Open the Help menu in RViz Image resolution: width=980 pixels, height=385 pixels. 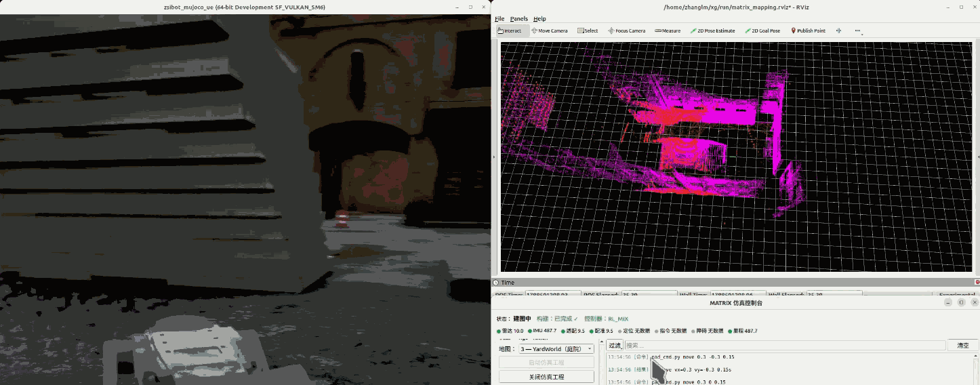(x=539, y=19)
